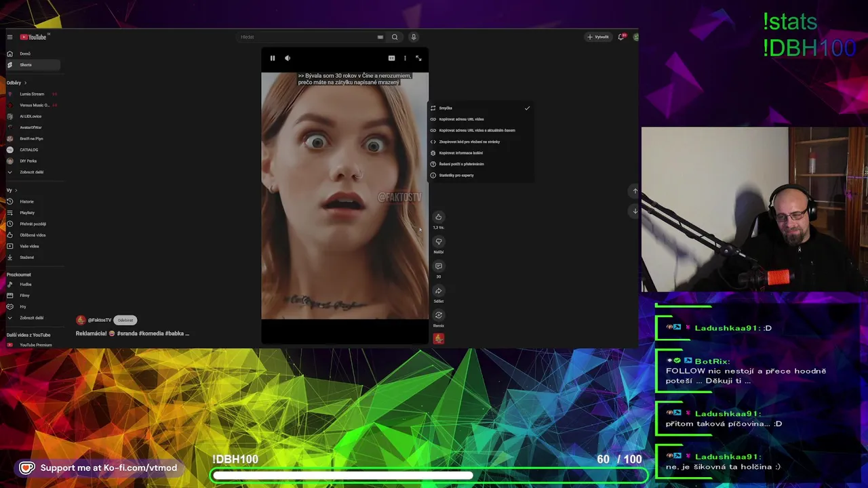Open Bratři na Plyn channel
The height and width of the screenshot is (488, 868).
(32, 139)
